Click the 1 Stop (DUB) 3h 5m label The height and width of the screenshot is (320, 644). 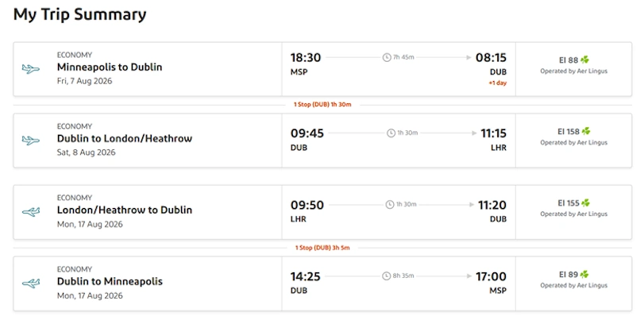[322, 248]
